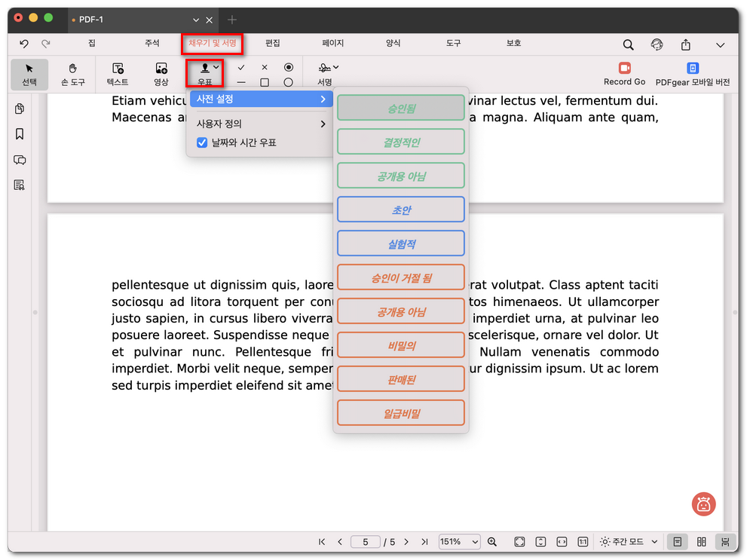The height and width of the screenshot is (560, 747).
Task: Click the Record Go icon
Action: (624, 69)
